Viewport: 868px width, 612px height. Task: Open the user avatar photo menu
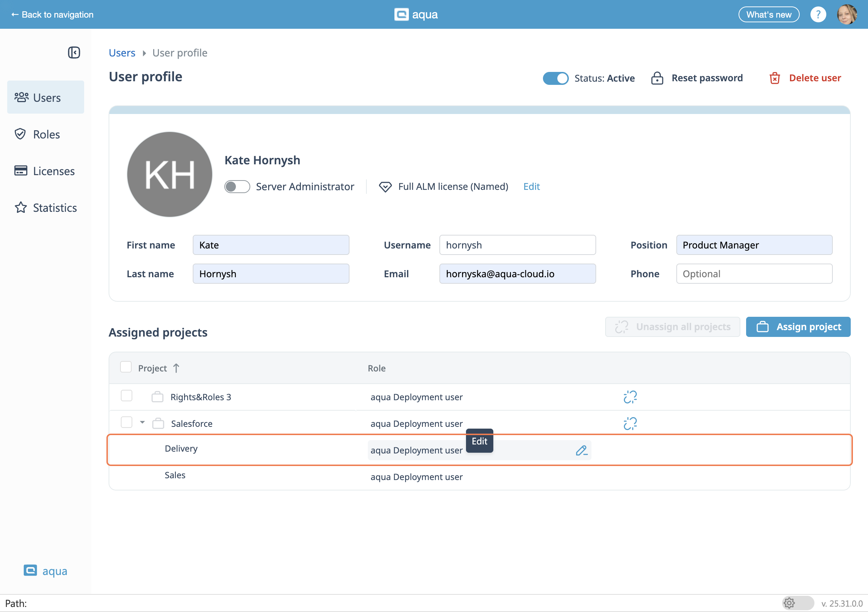(847, 15)
